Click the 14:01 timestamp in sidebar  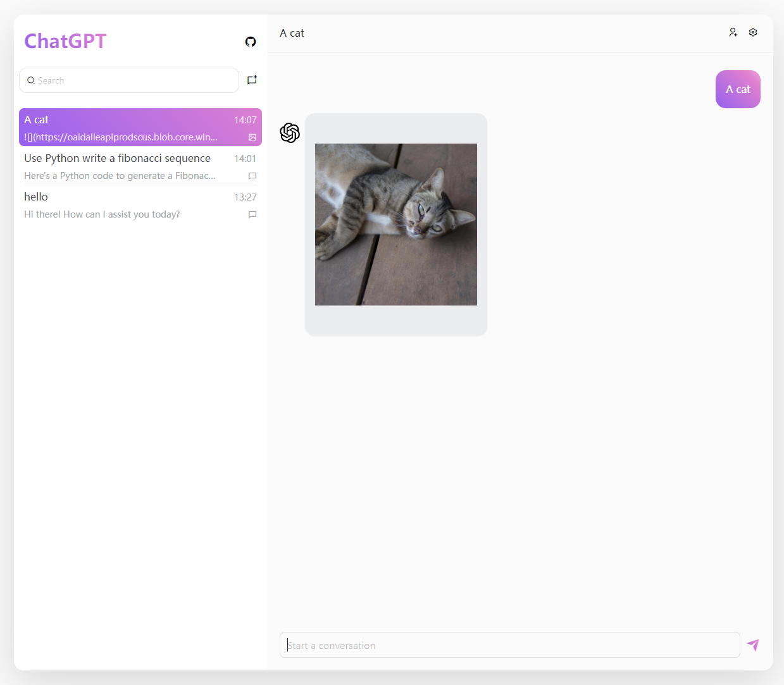coord(245,159)
